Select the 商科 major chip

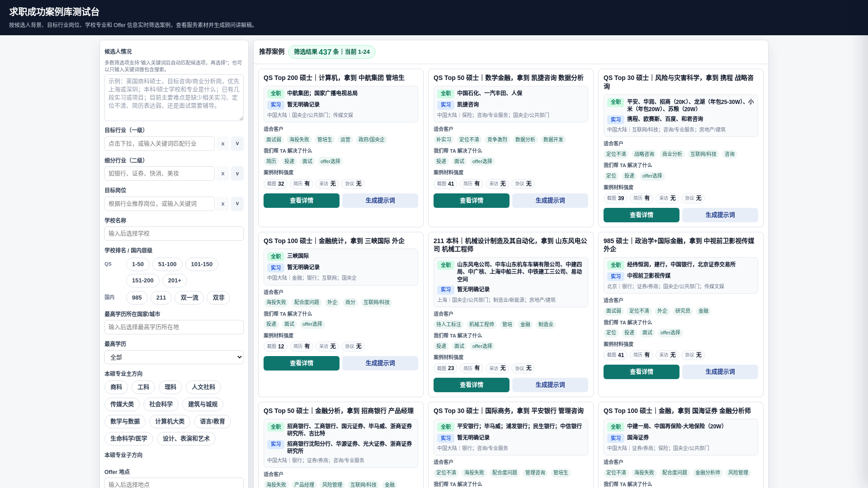[116, 387]
